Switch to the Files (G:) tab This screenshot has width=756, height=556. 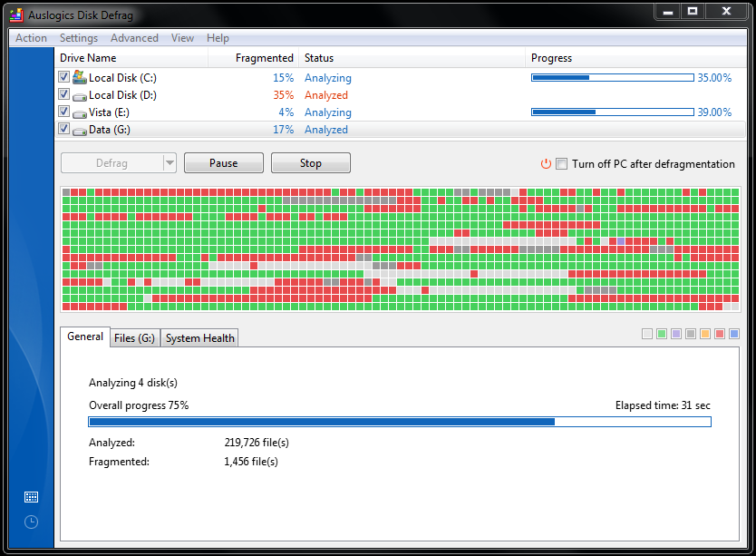(134, 338)
